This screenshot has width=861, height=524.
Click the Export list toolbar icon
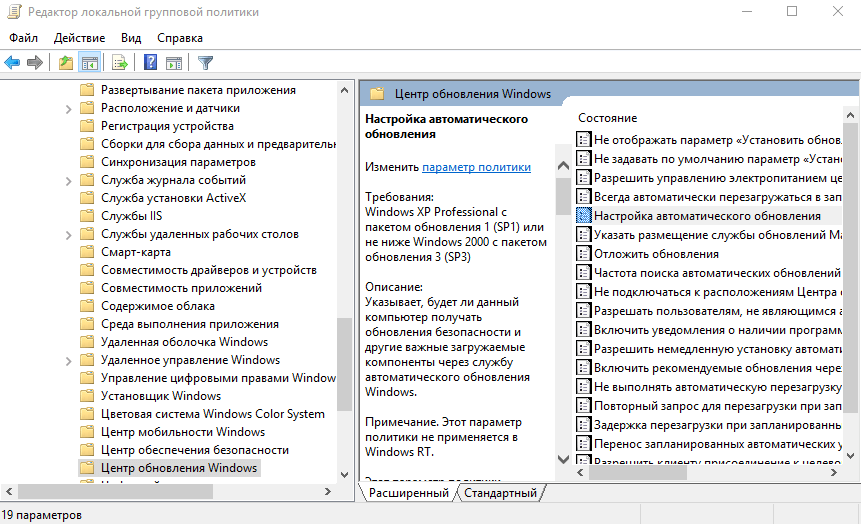point(120,63)
